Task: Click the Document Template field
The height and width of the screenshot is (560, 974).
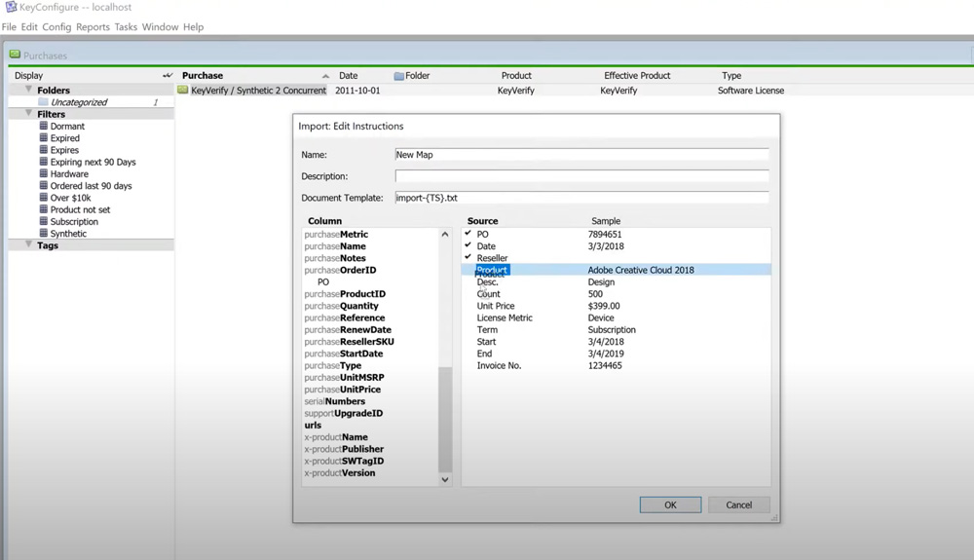Action: (x=581, y=198)
